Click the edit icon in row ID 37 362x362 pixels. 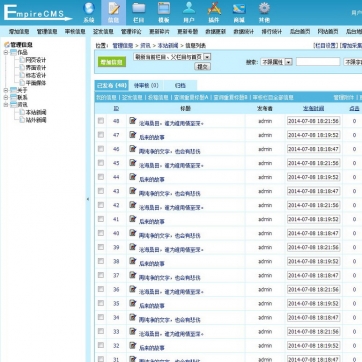coord(133,275)
